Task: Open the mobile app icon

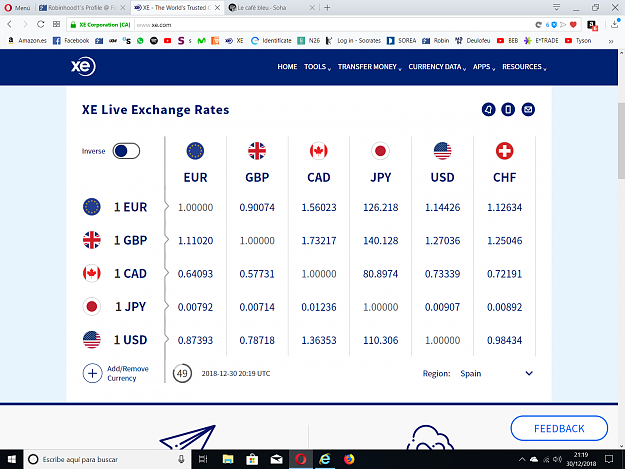Action: [x=508, y=110]
